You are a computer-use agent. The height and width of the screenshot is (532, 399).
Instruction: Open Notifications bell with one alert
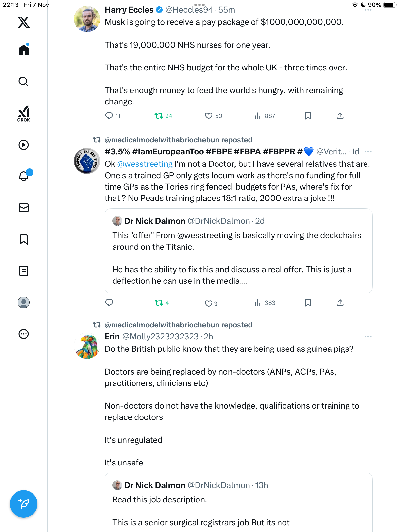point(24,176)
